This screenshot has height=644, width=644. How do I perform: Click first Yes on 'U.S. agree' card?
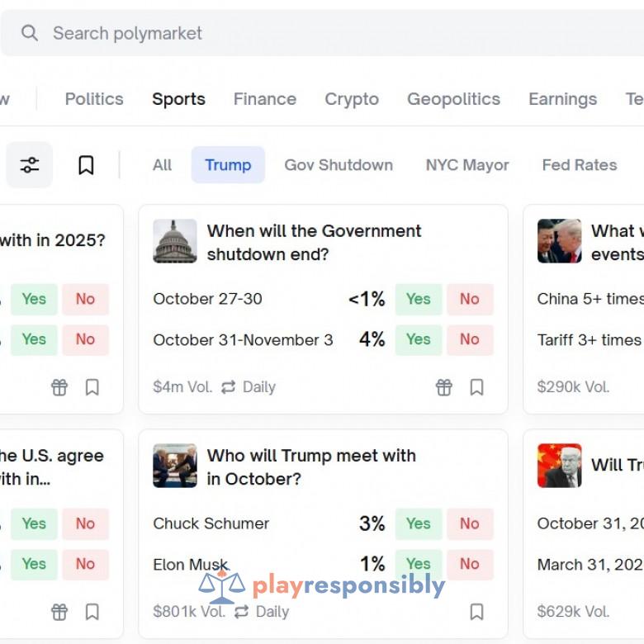click(x=34, y=523)
